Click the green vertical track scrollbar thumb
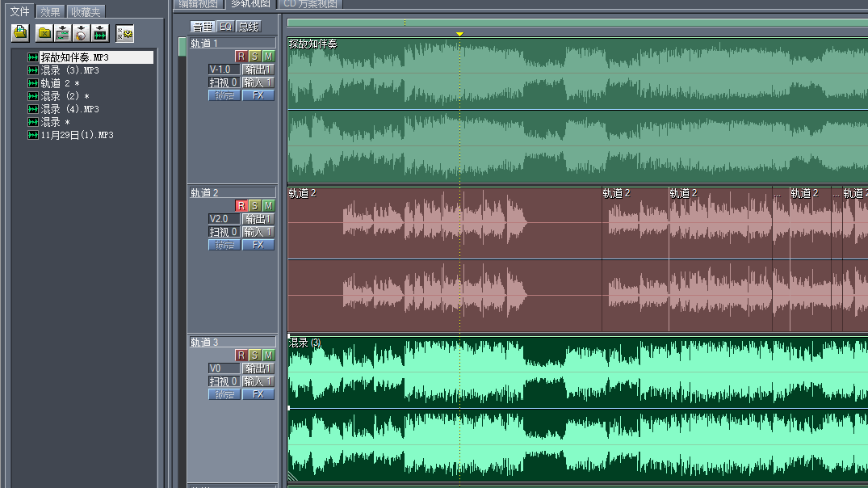868x488 pixels. pyautogui.click(x=182, y=46)
